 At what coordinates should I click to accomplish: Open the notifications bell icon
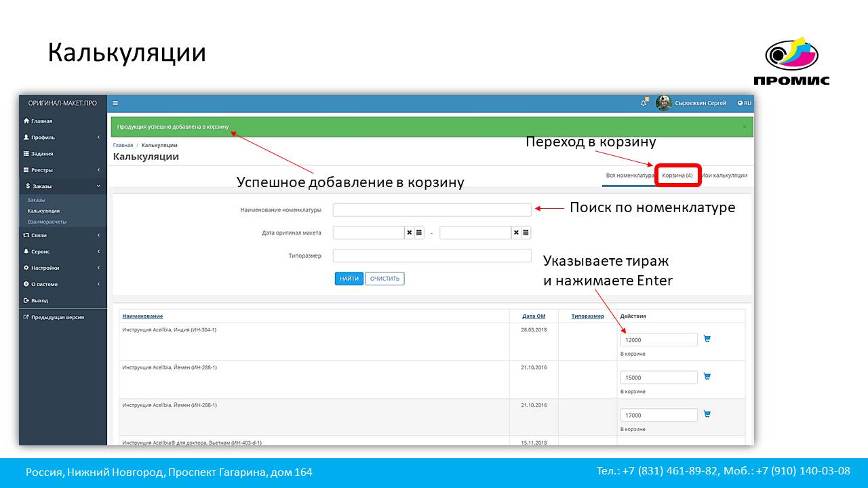point(644,103)
